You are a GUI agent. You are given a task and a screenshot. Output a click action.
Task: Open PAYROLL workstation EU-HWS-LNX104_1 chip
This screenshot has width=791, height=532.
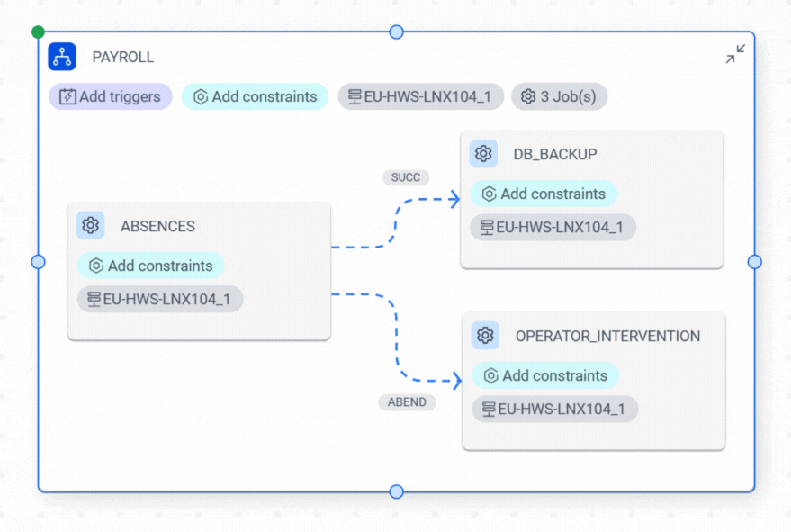(420, 96)
